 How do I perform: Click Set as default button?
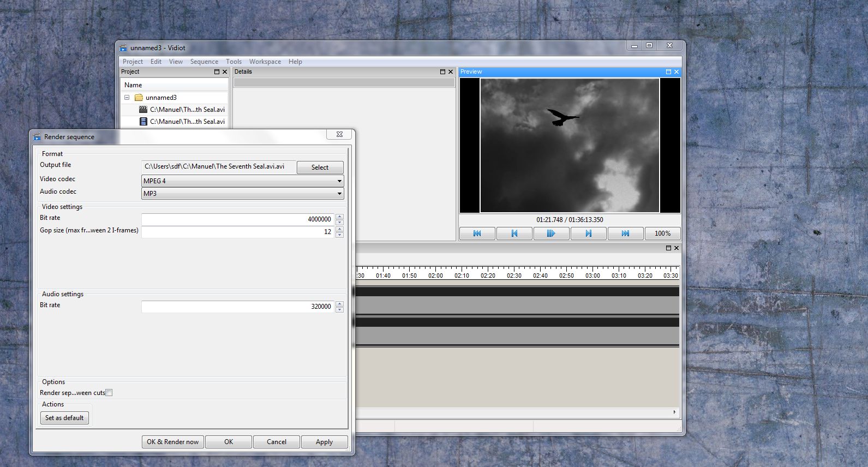(x=64, y=418)
